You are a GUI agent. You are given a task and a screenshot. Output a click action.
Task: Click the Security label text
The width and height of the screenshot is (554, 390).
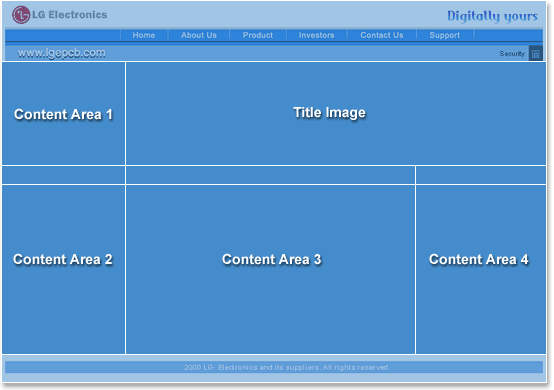pos(512,54)
